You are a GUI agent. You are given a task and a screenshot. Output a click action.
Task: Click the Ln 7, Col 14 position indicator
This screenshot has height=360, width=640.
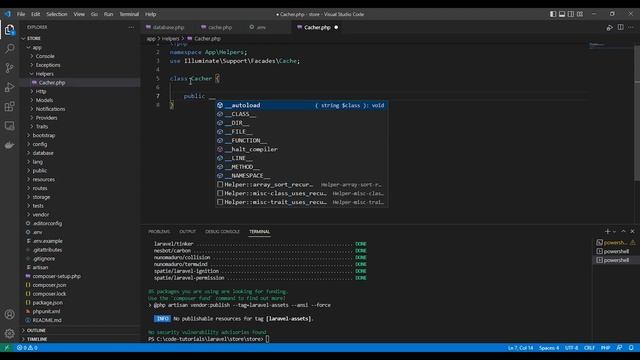pos(520,348)
